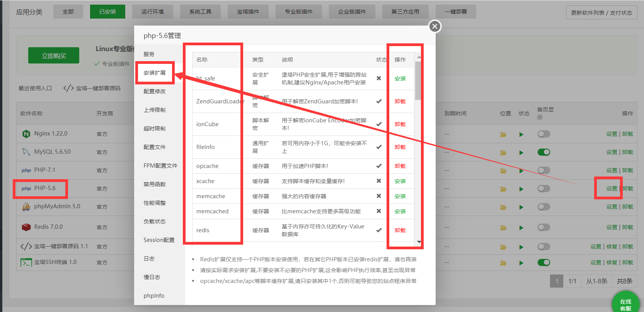Click the extension list scrollbar thumb
The width and height of the screenshot is (644, 312).
418,81
